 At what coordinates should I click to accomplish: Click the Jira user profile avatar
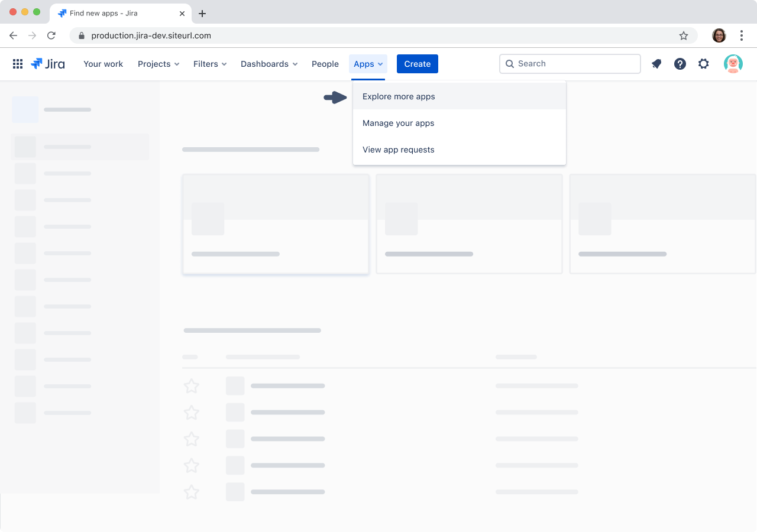click(733, 64)
